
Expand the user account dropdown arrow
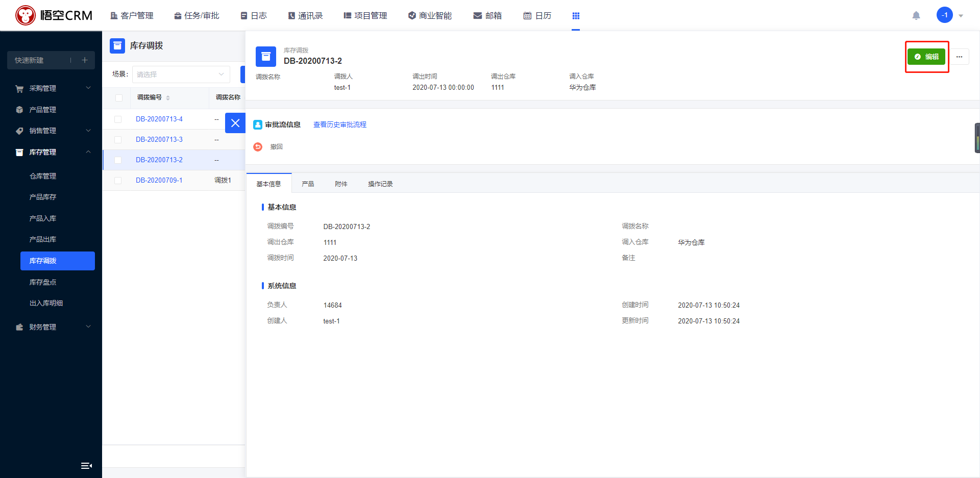pos(961,16)
